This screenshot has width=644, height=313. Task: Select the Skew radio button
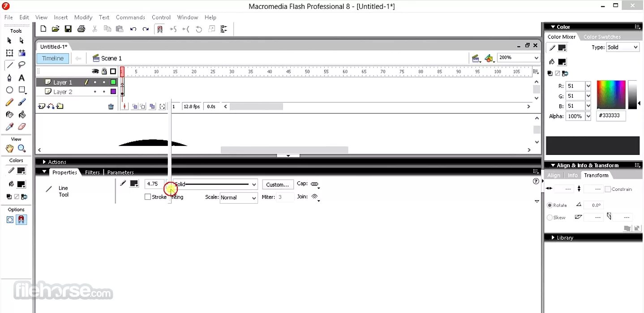pyautogui.click(x=550, y=218)
